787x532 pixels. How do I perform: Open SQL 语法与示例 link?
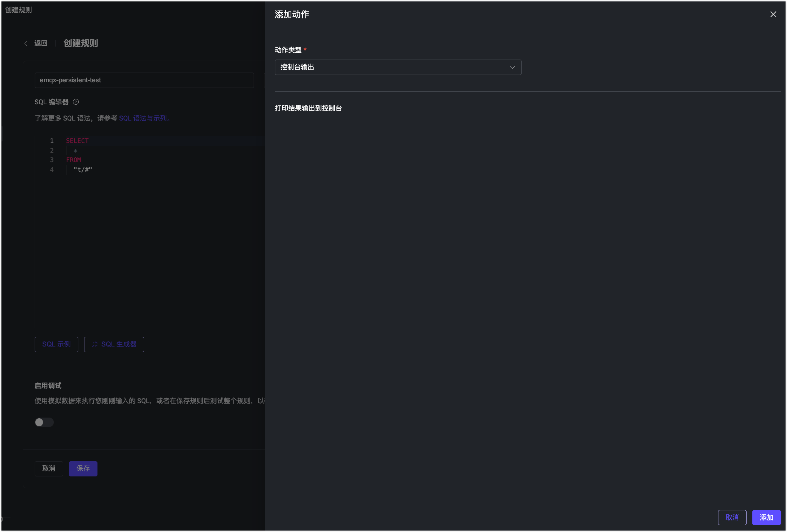click(x=144, y=118)
